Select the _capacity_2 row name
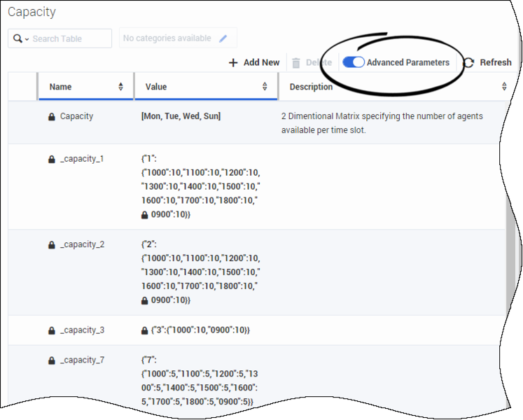 (82, 244)
